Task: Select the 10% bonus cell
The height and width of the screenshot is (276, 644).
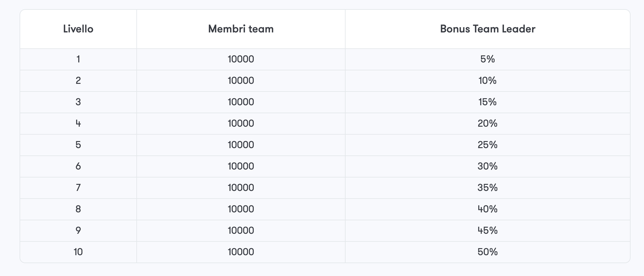Action: (x=488, y=80)
